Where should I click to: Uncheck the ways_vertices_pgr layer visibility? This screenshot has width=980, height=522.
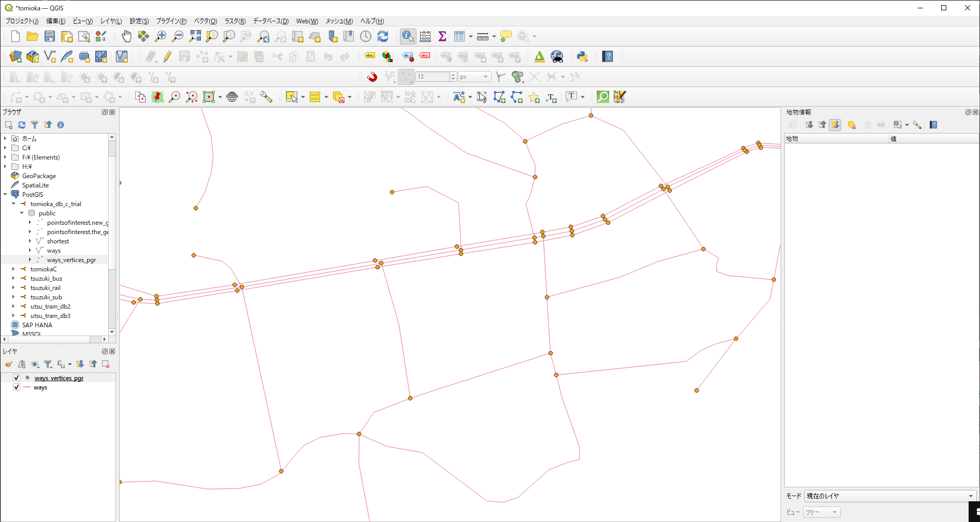[x=17, y=378]
